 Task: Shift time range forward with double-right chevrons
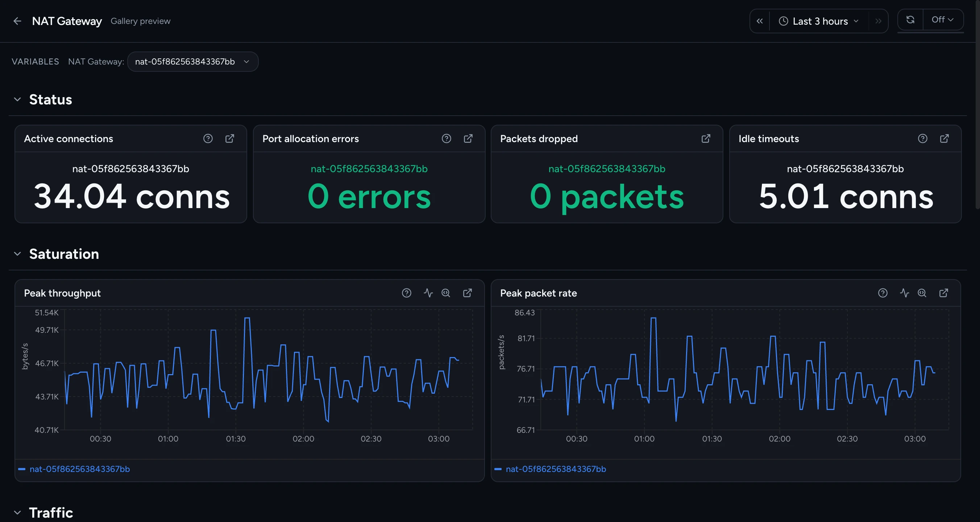(878, 21)
